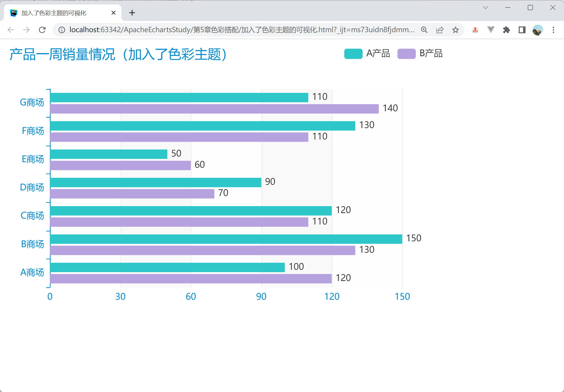View site information icon beside URL
This screenshot has height=392, width=564.
62,30
